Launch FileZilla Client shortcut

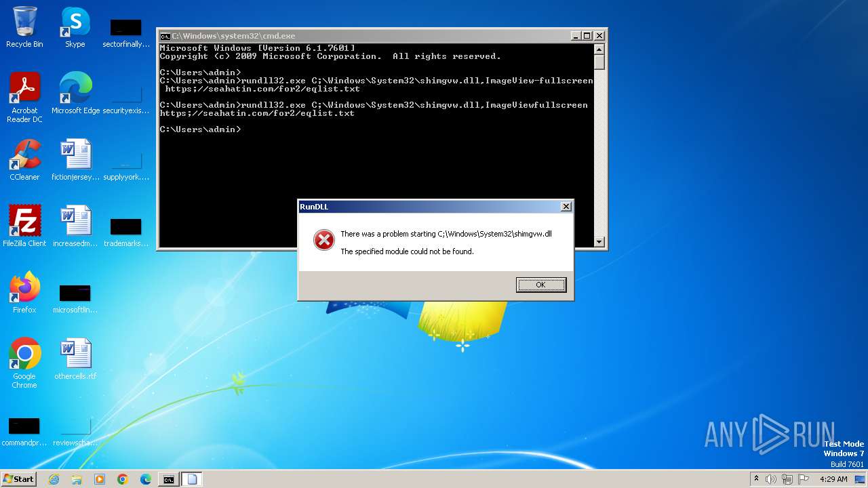(24, 226)
